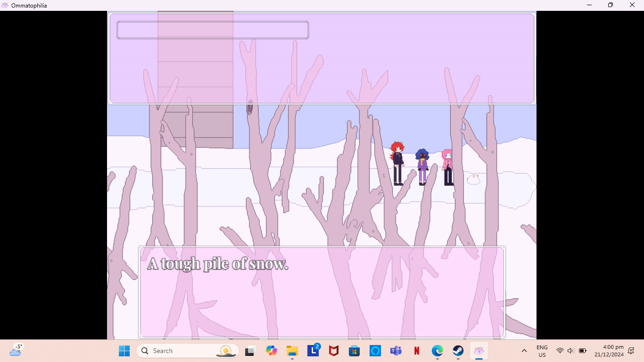This screenshot has width=644, height=362.
Task: Click the ENG US language indicator
Action: (542, 351)
